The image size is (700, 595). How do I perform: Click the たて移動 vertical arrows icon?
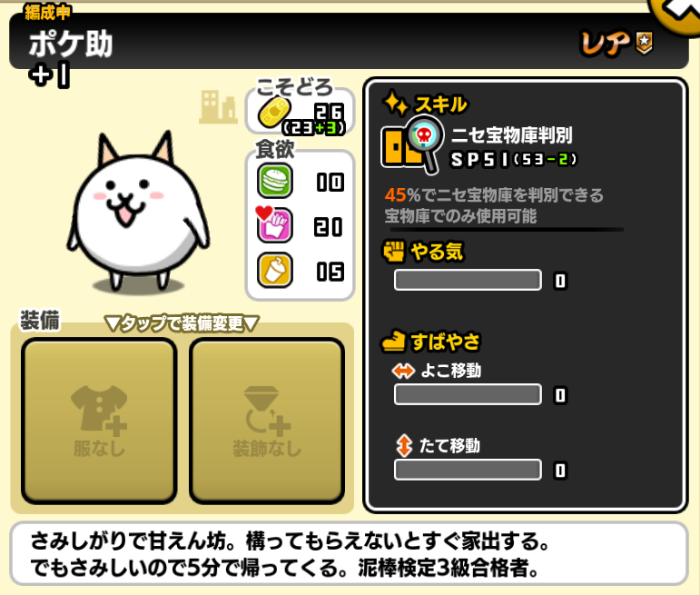(x=404, y=445)
